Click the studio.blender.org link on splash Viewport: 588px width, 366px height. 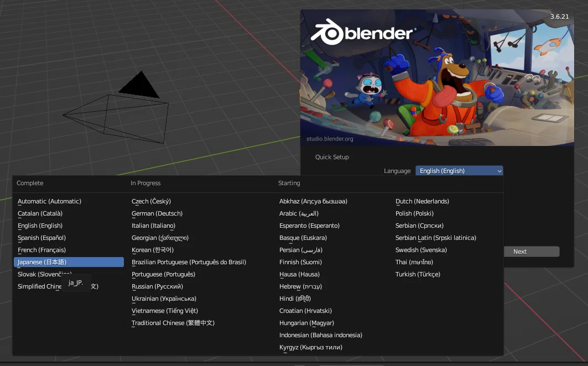click(330, 139)
